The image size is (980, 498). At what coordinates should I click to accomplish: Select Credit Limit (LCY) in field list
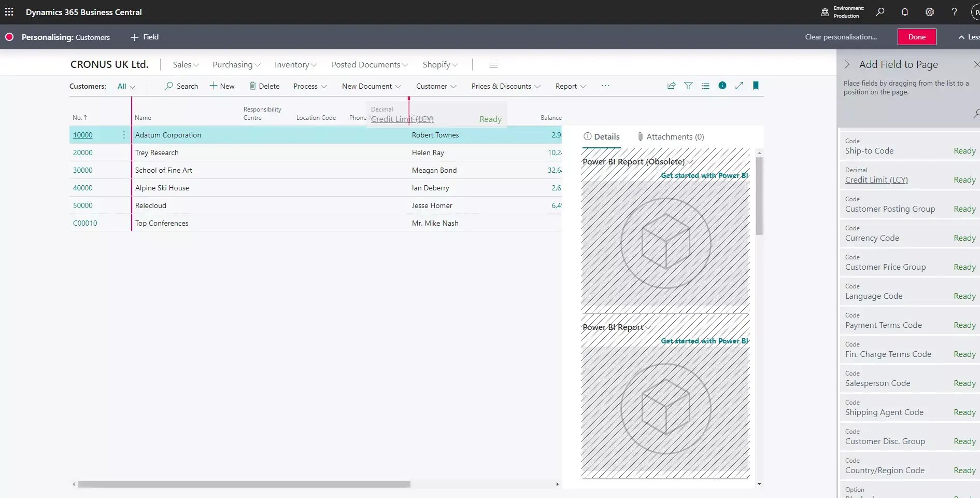(x=909, y=176)
